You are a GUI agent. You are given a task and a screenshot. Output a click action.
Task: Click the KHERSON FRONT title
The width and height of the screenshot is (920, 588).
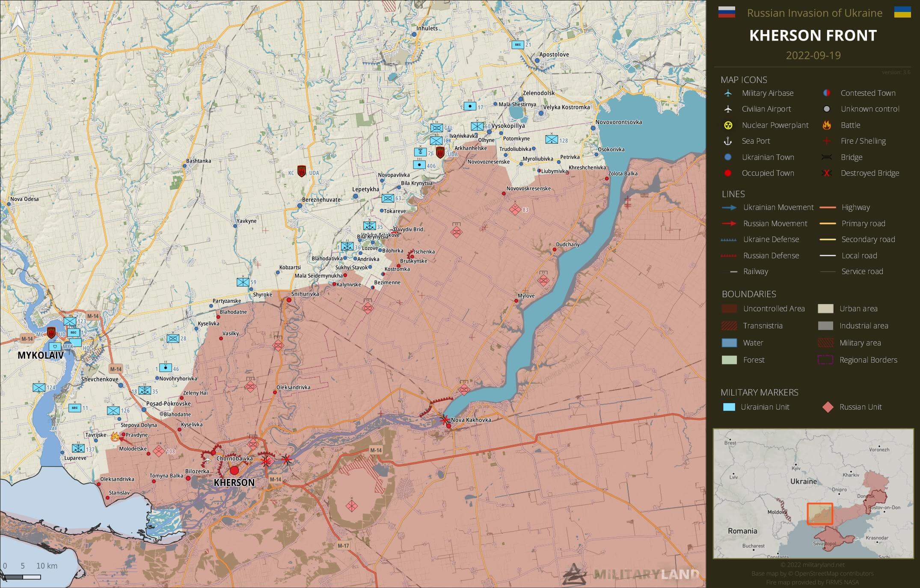coord(813,35)
